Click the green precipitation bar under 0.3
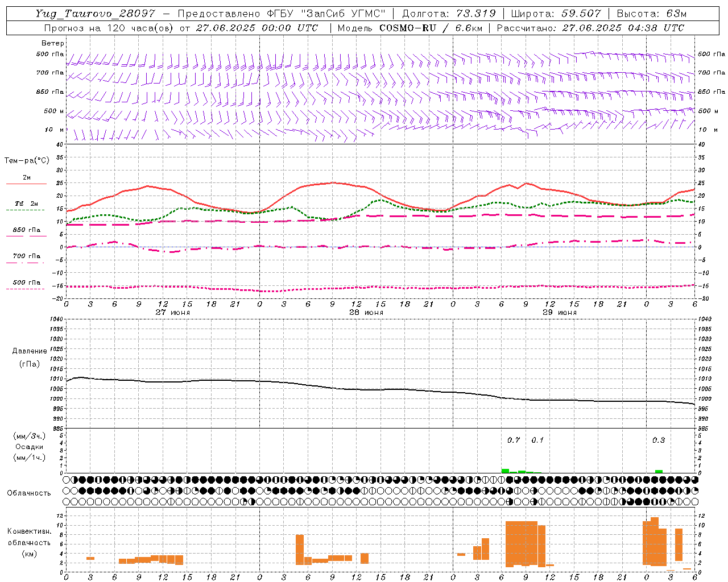The height and width of the screenshot is (582, 728). pyautogui.click(x=659, y=471)
